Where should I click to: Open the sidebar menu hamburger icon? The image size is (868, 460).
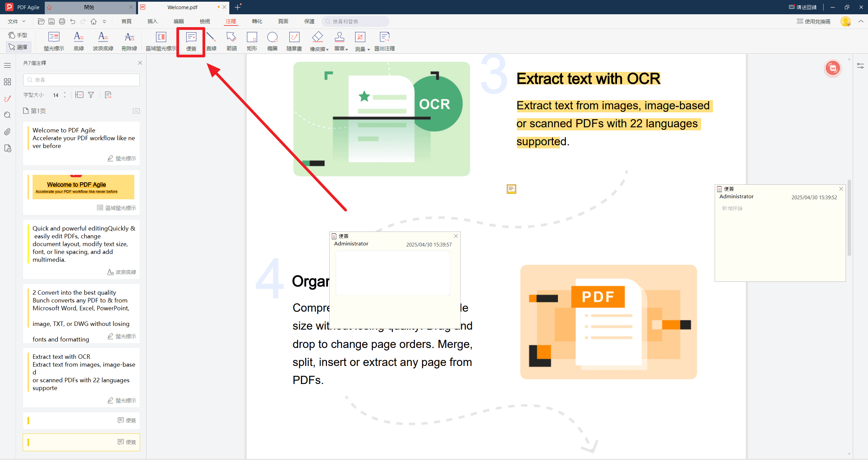pos(7,65)
